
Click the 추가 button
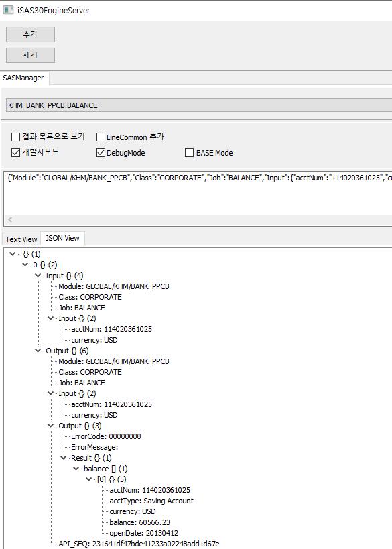[30, 34]
